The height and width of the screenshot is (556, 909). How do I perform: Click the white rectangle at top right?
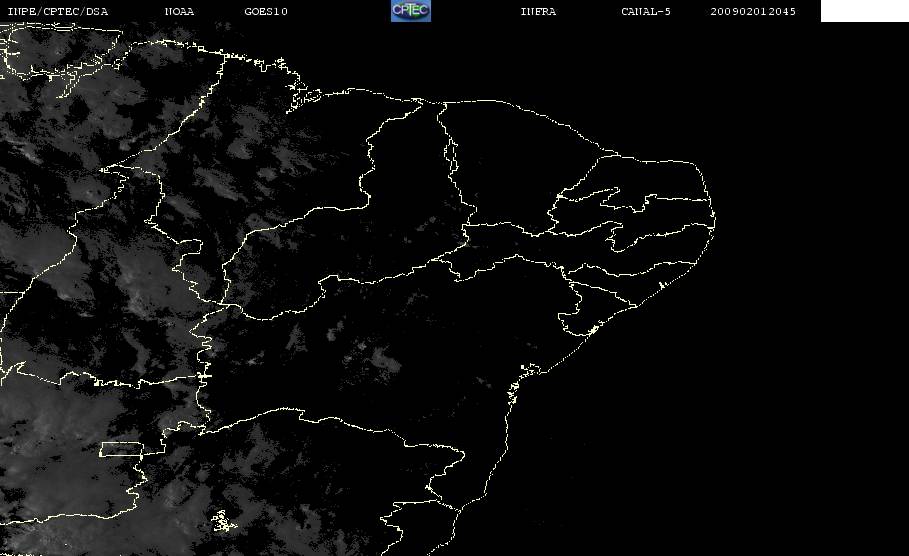865,10
